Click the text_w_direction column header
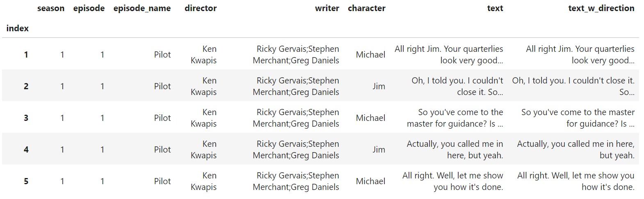Screen dimensions: 644x199 coord(601,8)
